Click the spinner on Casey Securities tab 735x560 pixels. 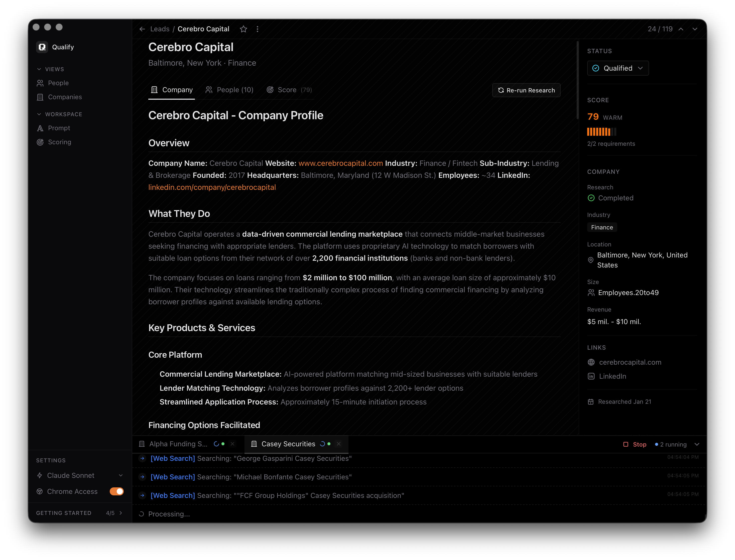click(x=322, y=444)
